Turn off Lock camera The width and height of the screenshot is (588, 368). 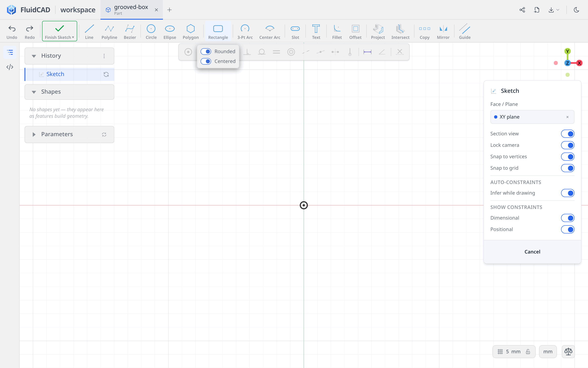[x=568, y=145]
